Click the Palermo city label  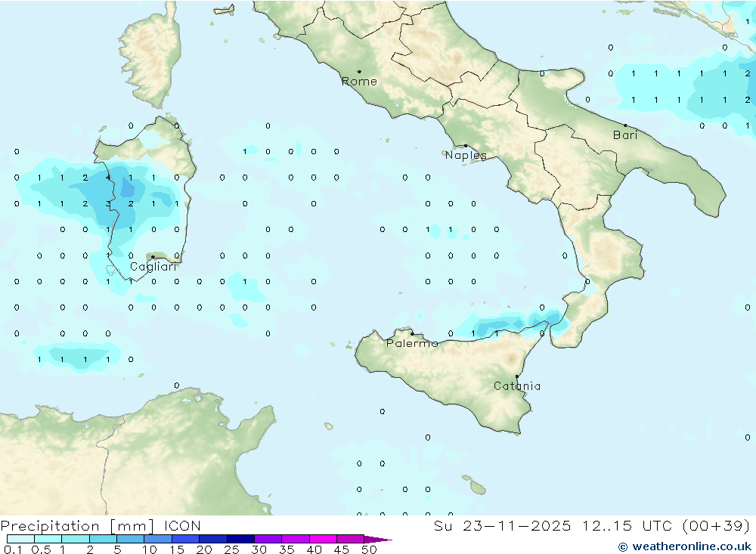[412, 343]
